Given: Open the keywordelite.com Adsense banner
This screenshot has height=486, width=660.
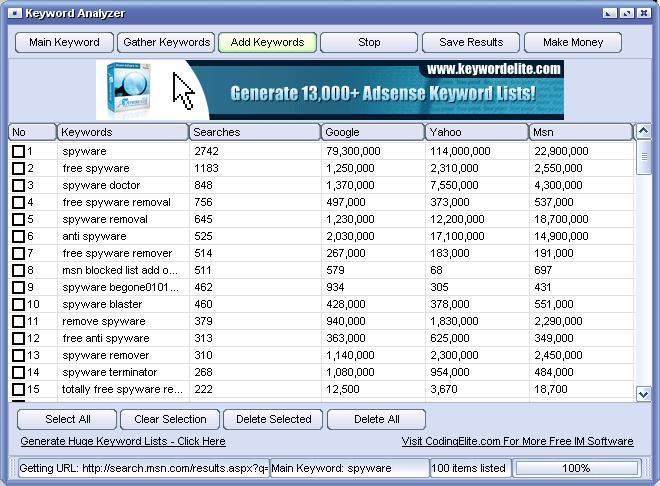Looking at the screenshot, I should coord(330,90).
